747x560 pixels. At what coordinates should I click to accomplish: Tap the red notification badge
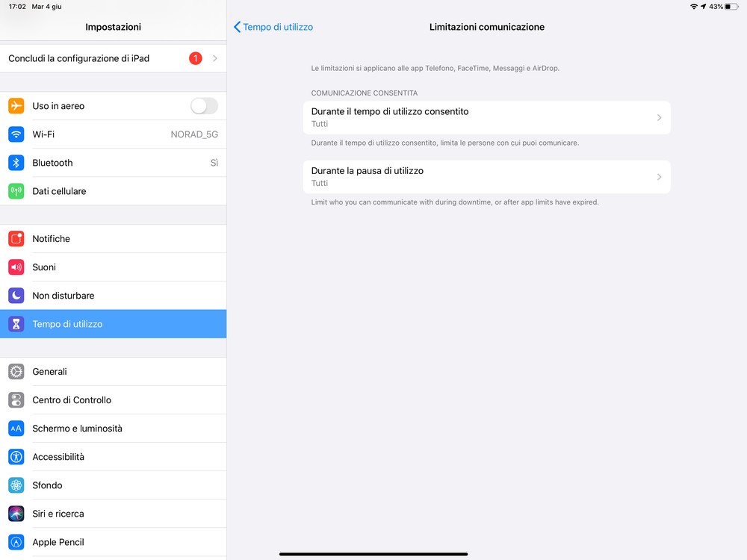click(x=195, y=58)
